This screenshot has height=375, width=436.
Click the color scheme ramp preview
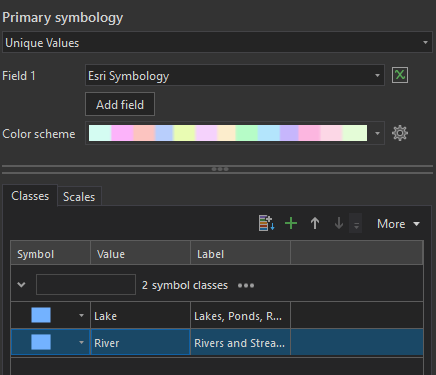click(x=228, y=133)
